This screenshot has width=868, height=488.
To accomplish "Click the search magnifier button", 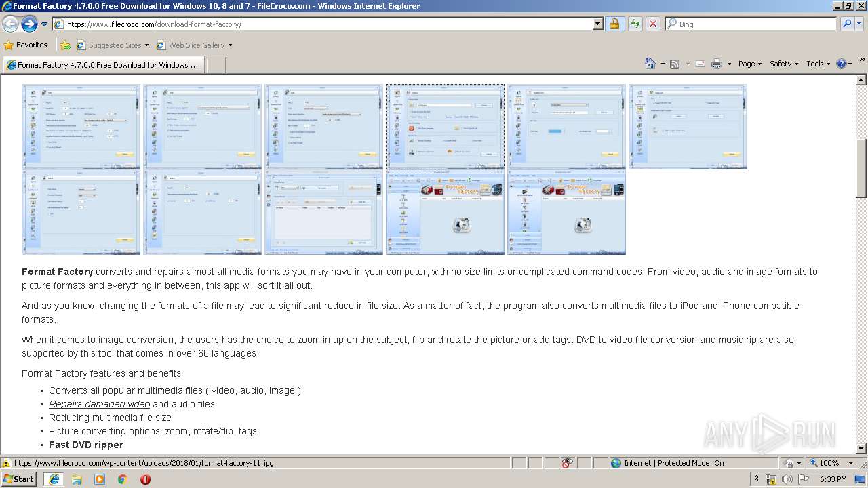I will [x=846, y=24].
